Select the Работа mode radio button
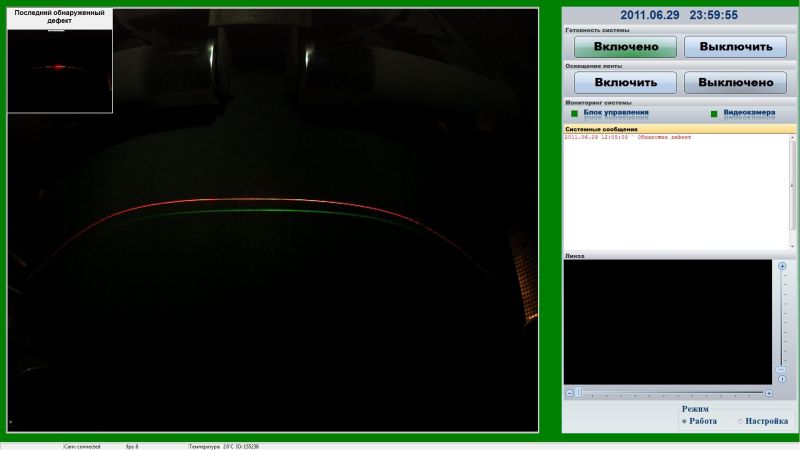 [x=684, y=421]
